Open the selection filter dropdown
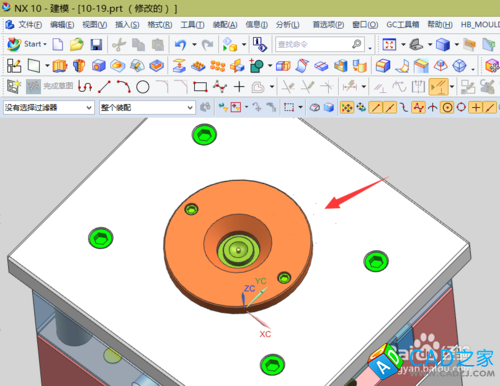Image resolution: width=500 pixels, height=386 pixels. (48, 108)
